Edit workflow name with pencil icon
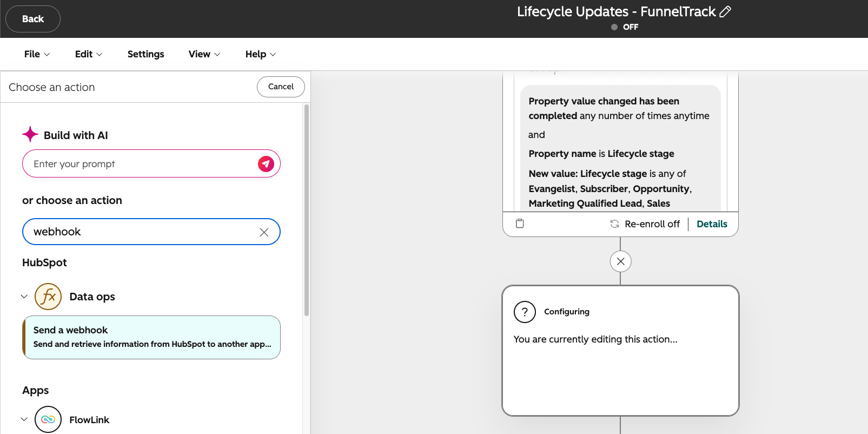The width and height of the screenshot is (868, 434). tap(725, 11)
